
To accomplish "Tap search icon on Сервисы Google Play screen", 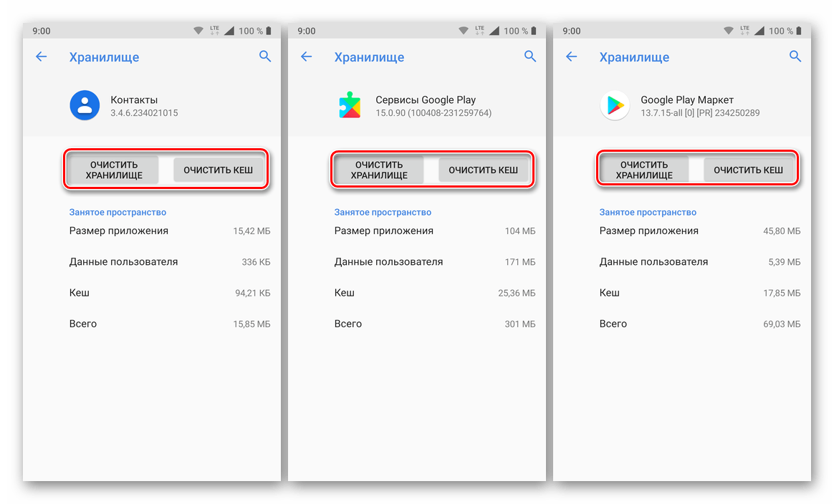I will pos(529,57).
